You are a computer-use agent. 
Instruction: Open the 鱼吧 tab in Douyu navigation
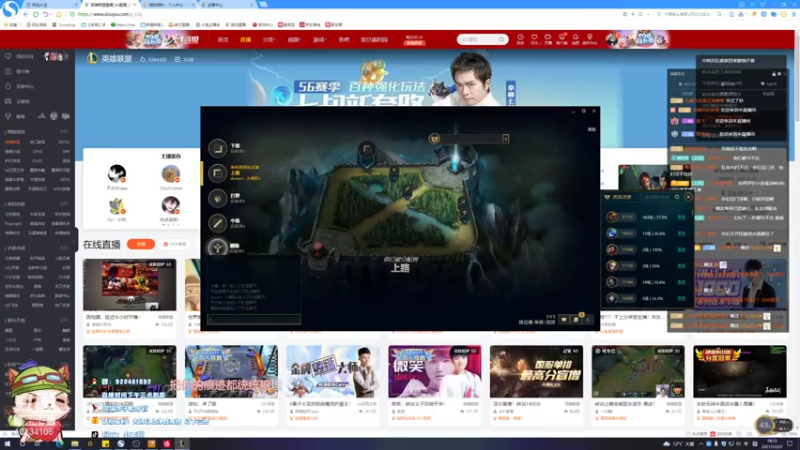point(344,40)
